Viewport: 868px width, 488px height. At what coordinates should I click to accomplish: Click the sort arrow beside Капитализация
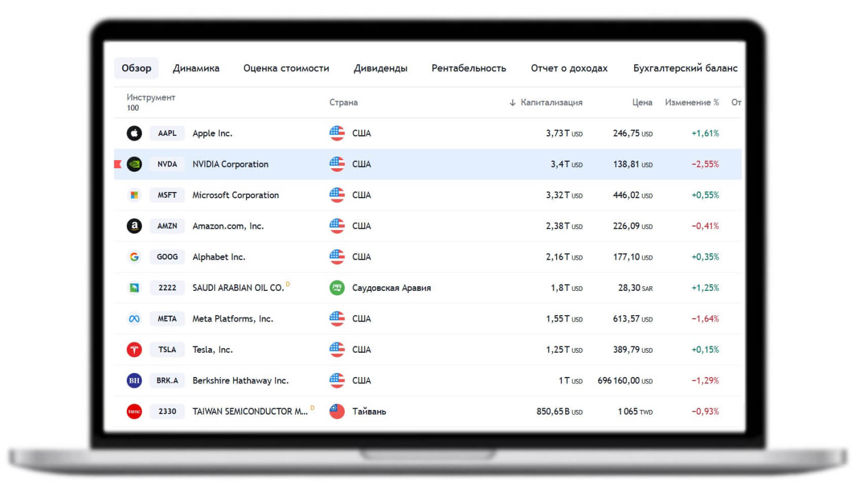pyautogui.click(x=513, y=103)
